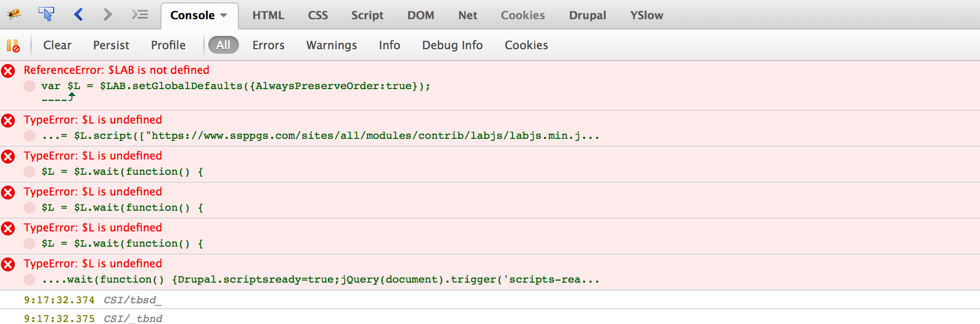Switch to the Script tab

click(367, 15)
